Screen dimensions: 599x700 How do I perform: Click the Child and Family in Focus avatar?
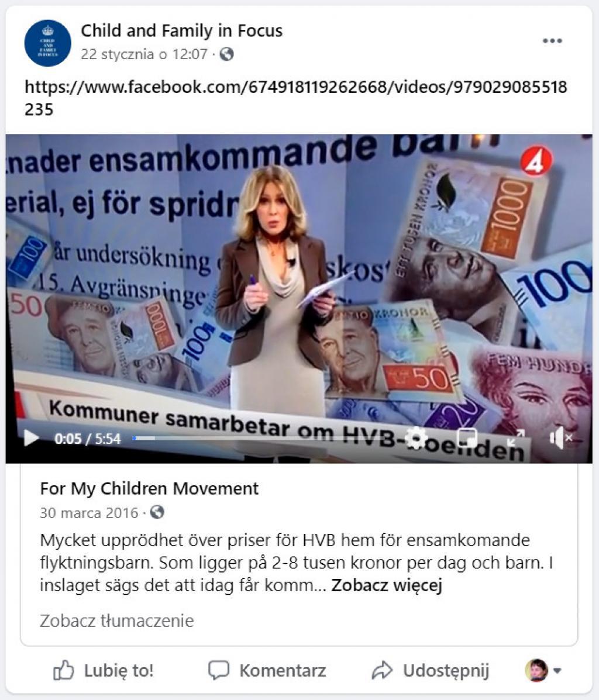pyautogui.click(x=48, y=43)
